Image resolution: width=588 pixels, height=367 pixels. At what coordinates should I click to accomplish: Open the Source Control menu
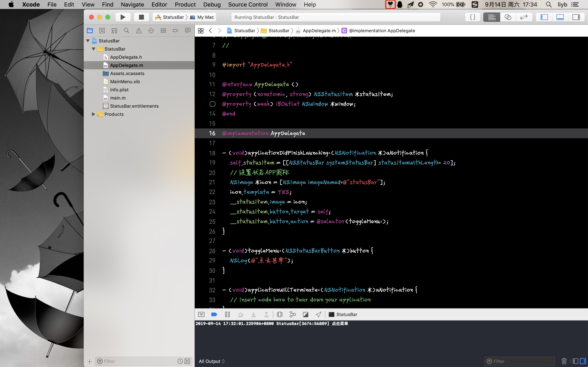[x=248, y=4]
